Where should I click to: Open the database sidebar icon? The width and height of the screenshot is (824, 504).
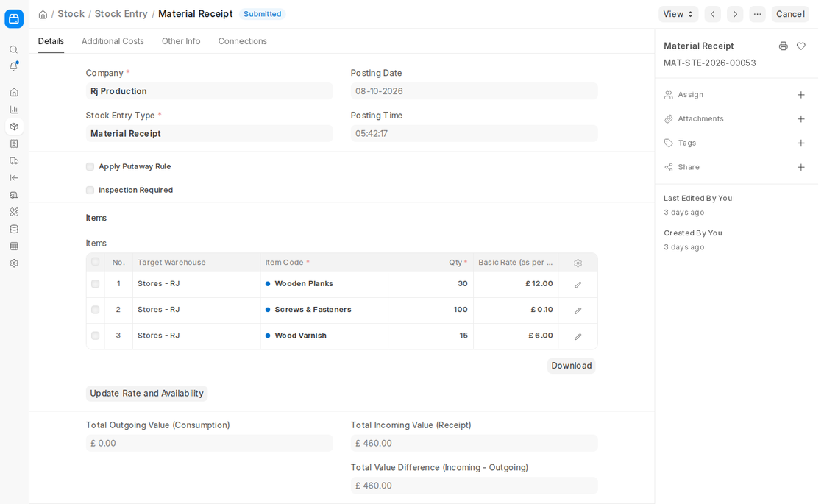pyautogui.click(x=14, y=229)
